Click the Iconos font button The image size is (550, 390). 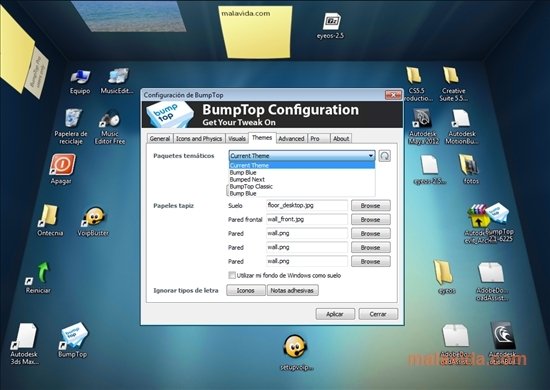[x=246, y=290]
